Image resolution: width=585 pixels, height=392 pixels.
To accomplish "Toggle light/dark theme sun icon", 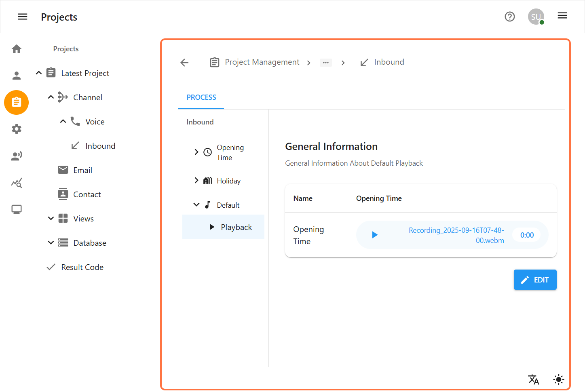I will [558, 379].
